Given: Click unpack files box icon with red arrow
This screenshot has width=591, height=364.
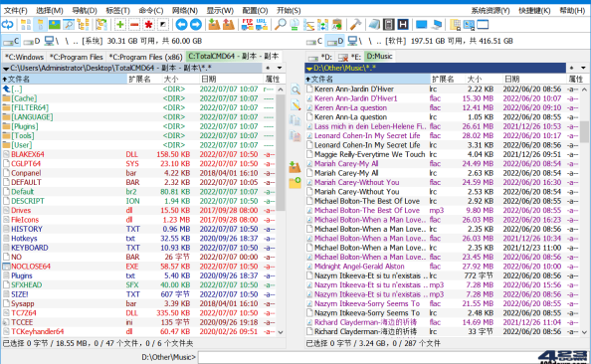Looking at the screenshot, I should [229, 25].
